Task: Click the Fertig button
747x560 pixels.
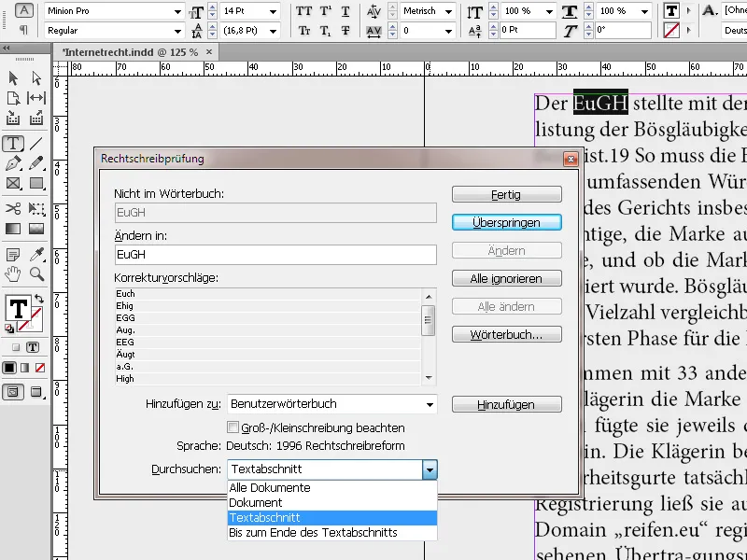Action: (x=506, y=194)
